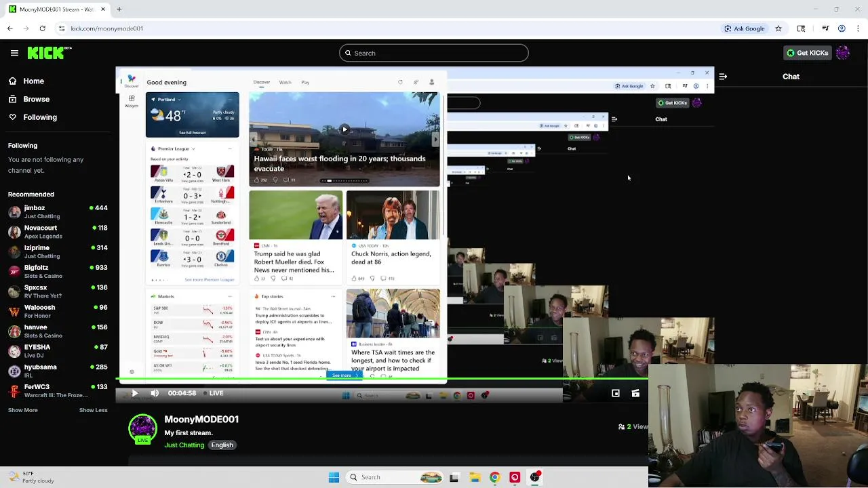Click See full forecast link

coord(193,133)
